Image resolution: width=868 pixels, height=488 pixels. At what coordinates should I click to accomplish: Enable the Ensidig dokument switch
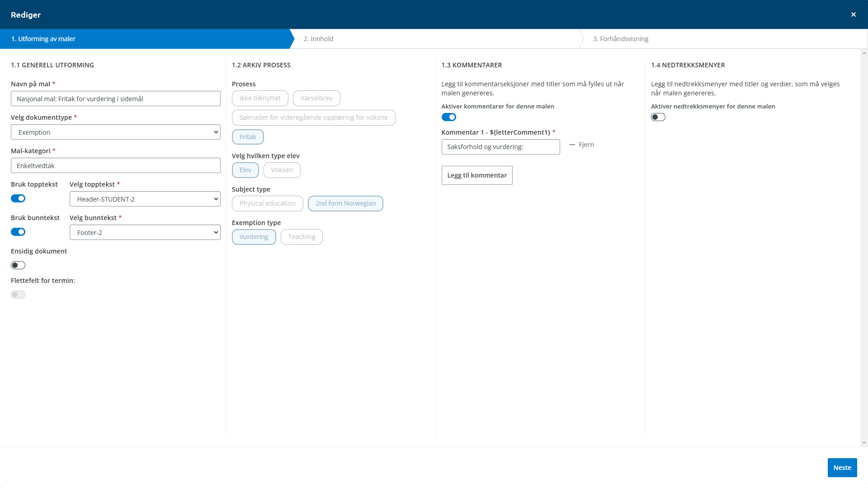coord(18,265)
